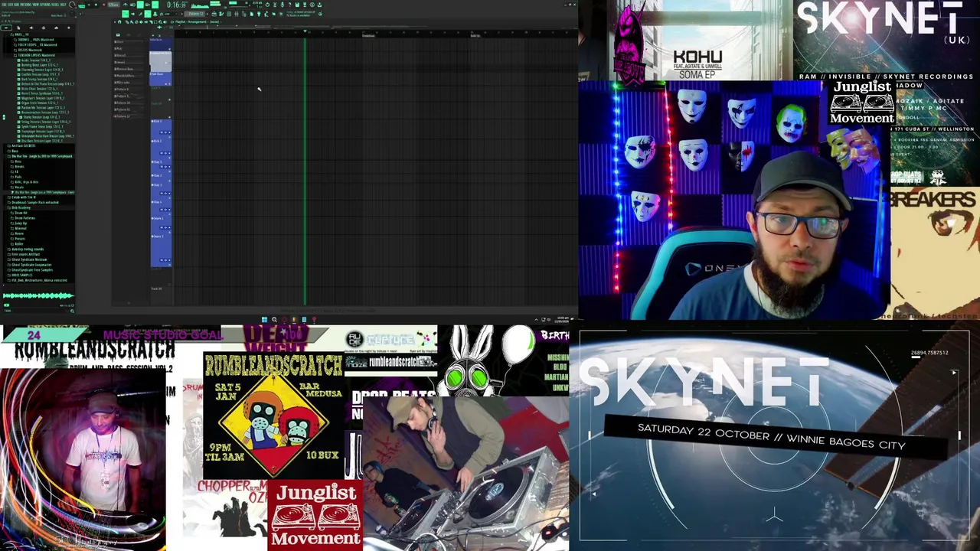Adjust the master volume slider
Image resolution: width=980 pixels, height=551 pixels.
click(73, 5)
